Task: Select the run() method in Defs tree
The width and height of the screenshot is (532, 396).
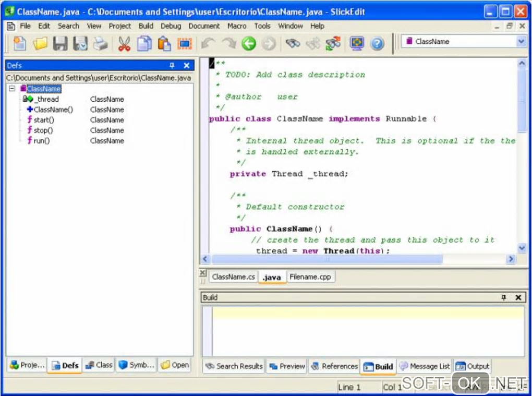Action: pos(41,141)
